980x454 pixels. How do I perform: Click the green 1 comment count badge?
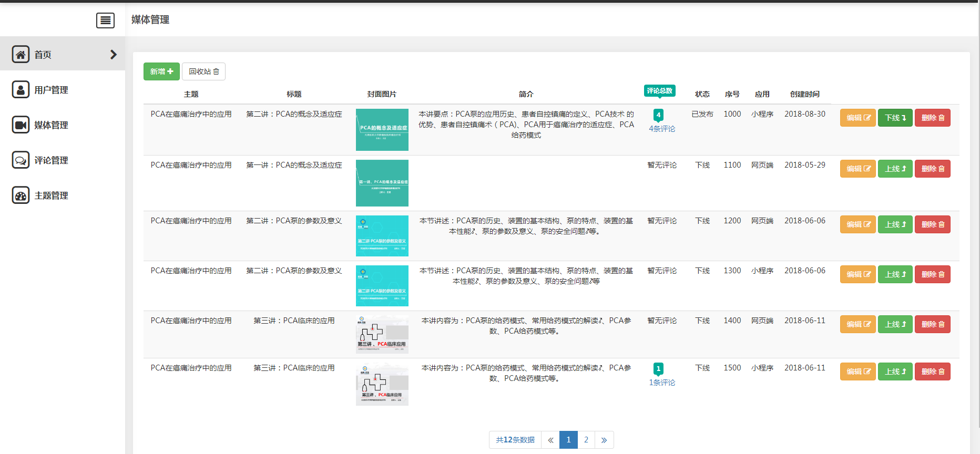coord(658,368)
